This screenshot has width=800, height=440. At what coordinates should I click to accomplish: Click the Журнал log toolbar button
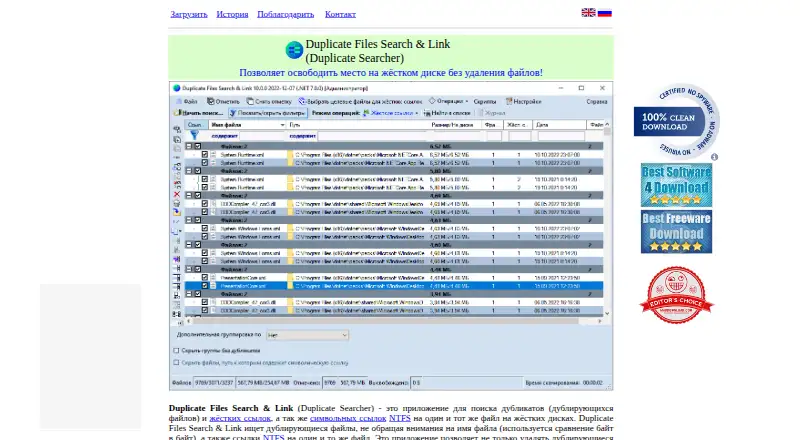(x=491, y=113)
